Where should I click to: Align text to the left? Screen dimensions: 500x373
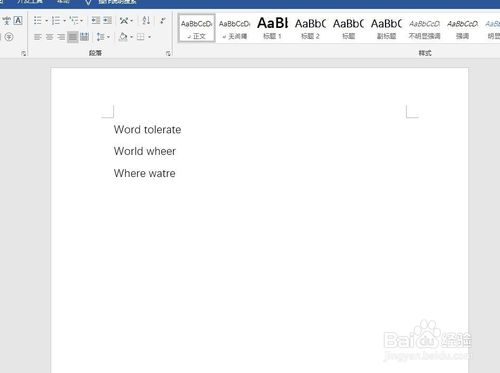pyautogui.click(x=38, y=37)
